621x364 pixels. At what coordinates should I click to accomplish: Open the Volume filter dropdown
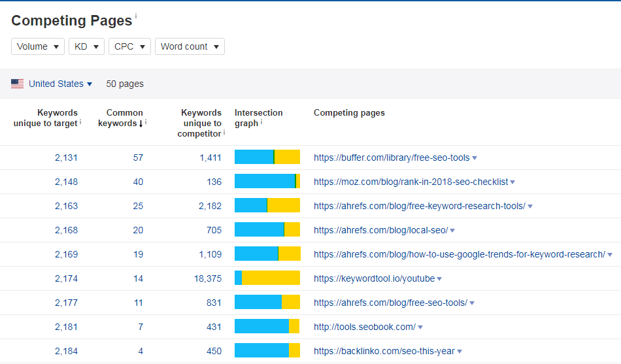[38, 46]
